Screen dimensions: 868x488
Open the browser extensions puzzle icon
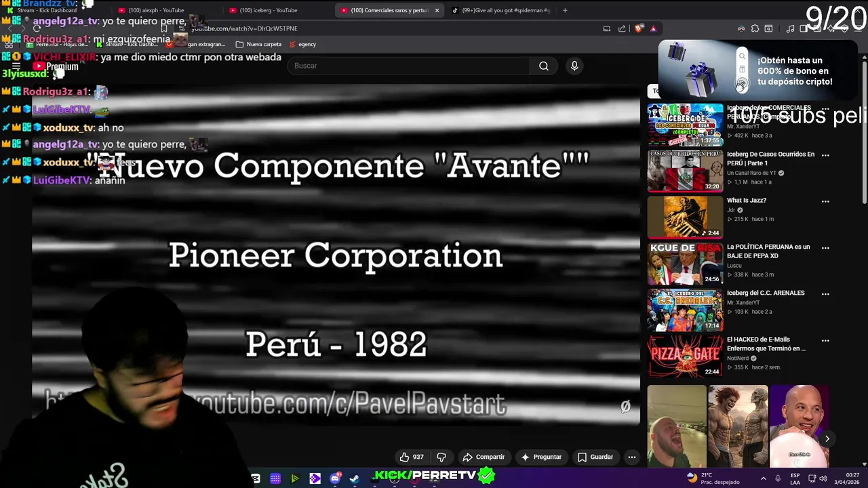[x=755, y=28]
